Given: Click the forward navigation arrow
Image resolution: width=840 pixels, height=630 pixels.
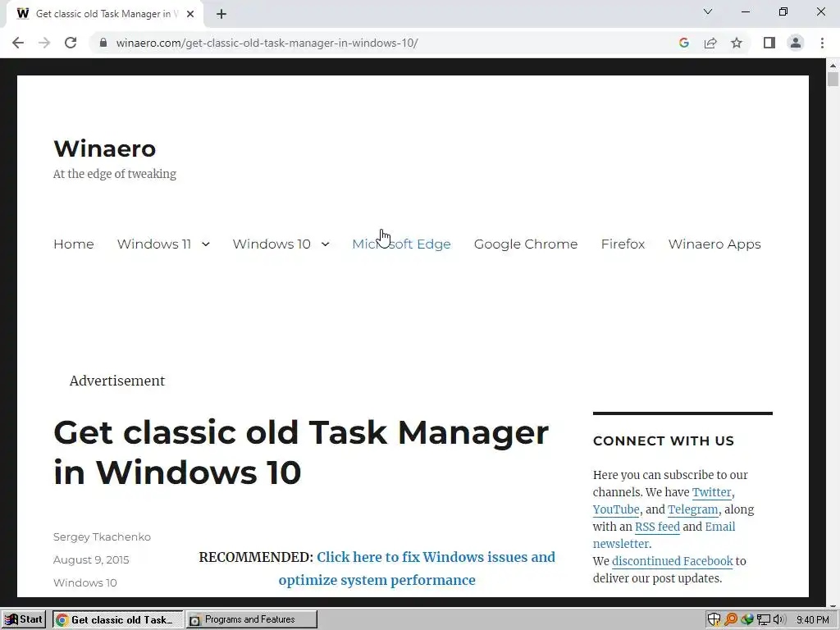Looking at the screenshot, I should tap(44, 43).
